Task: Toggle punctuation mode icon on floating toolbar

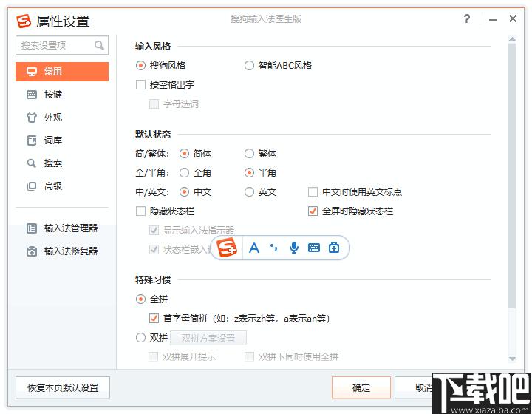Action: 274,248
